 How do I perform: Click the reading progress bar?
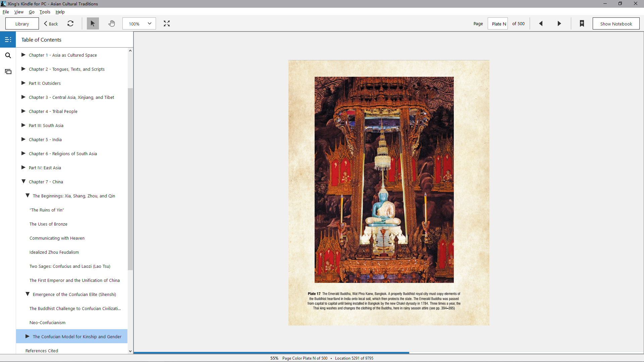tap(389, 353)
